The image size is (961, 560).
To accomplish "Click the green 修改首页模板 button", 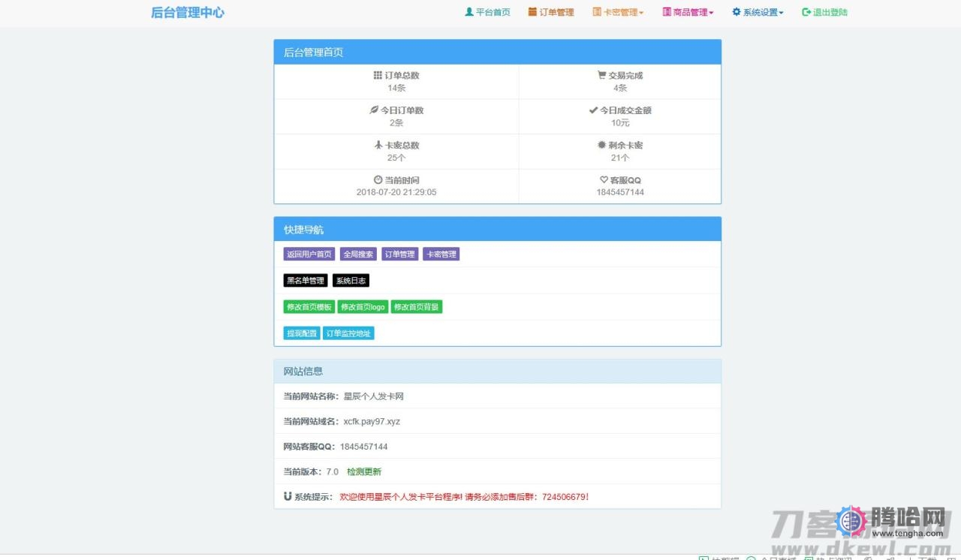I will point(309,307).
